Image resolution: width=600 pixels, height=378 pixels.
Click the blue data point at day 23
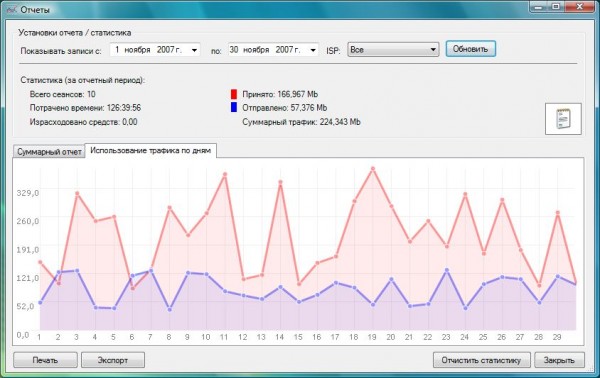pyautogui.click(x=447, y=270)
